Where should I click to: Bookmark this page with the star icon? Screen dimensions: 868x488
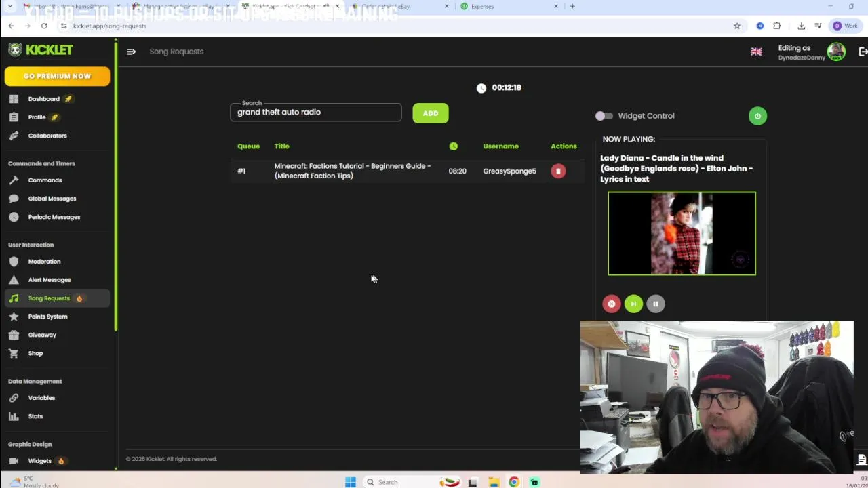tap(737, 26)
